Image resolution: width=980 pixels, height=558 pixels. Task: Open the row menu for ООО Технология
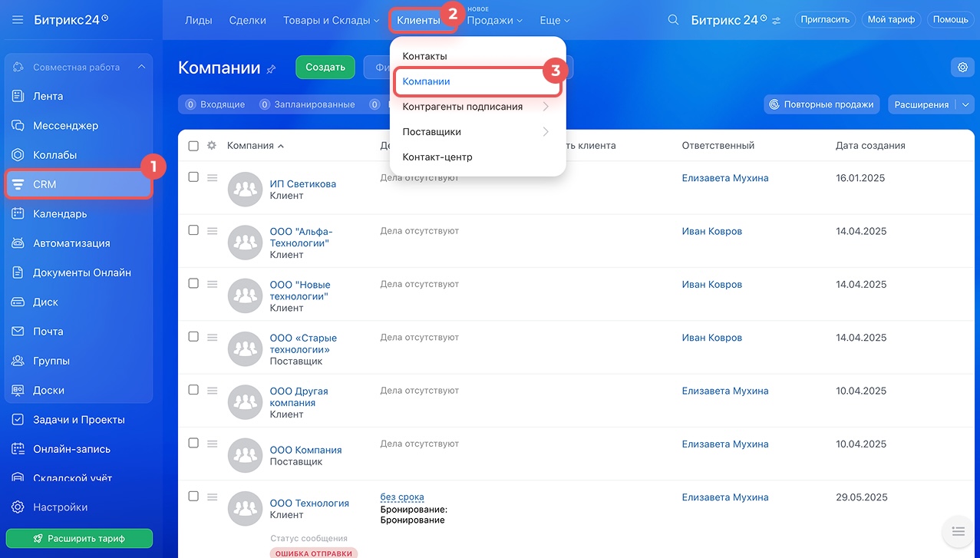coord(212,497)
